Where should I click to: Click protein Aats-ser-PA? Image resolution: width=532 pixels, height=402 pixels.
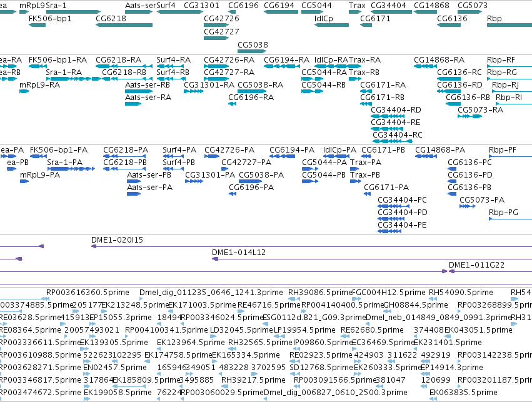tap(149, 188)
